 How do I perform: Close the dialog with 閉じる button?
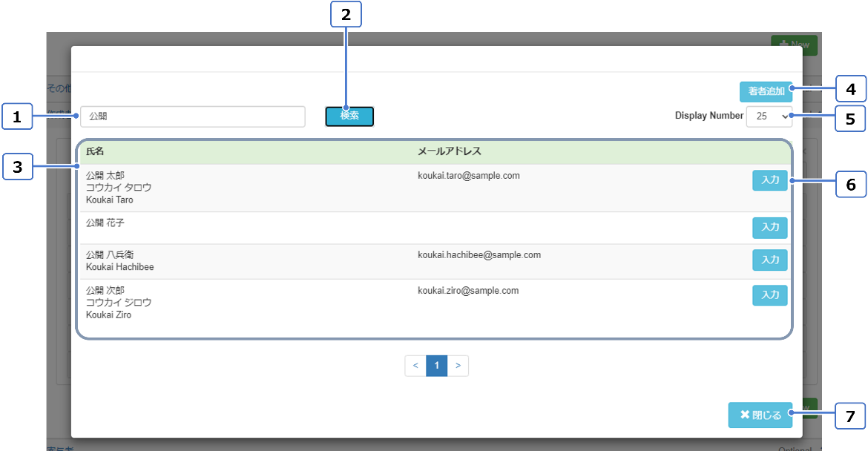(760, 415)
